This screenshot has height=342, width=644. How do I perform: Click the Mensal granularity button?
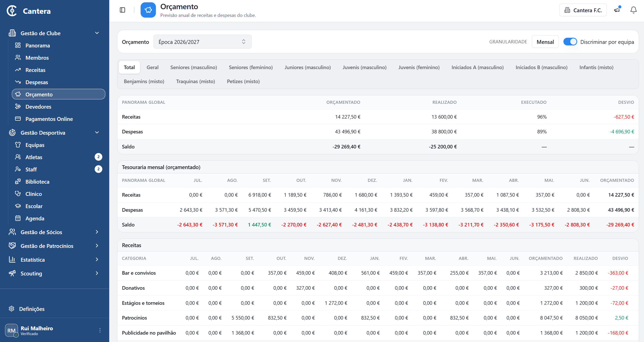pos(545,42)
